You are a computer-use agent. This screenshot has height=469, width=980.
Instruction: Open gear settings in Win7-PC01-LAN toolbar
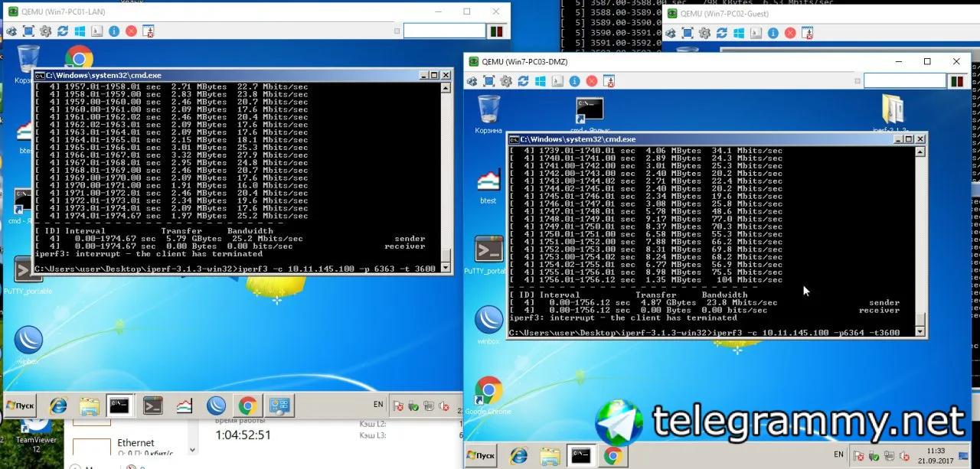45,31
